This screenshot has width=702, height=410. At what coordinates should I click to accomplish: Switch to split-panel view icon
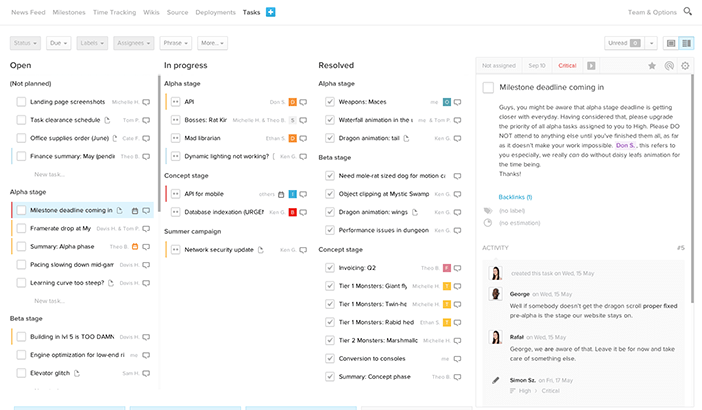tap(685, 43)
